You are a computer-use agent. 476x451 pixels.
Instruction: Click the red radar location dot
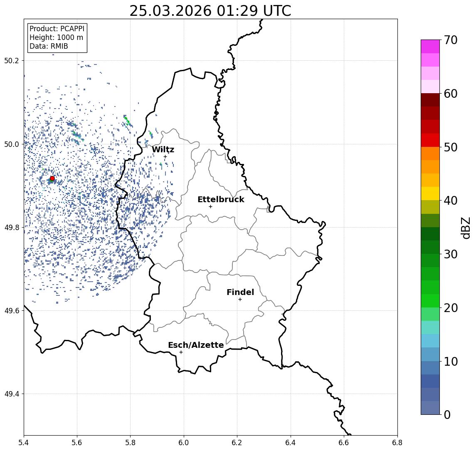52,178
